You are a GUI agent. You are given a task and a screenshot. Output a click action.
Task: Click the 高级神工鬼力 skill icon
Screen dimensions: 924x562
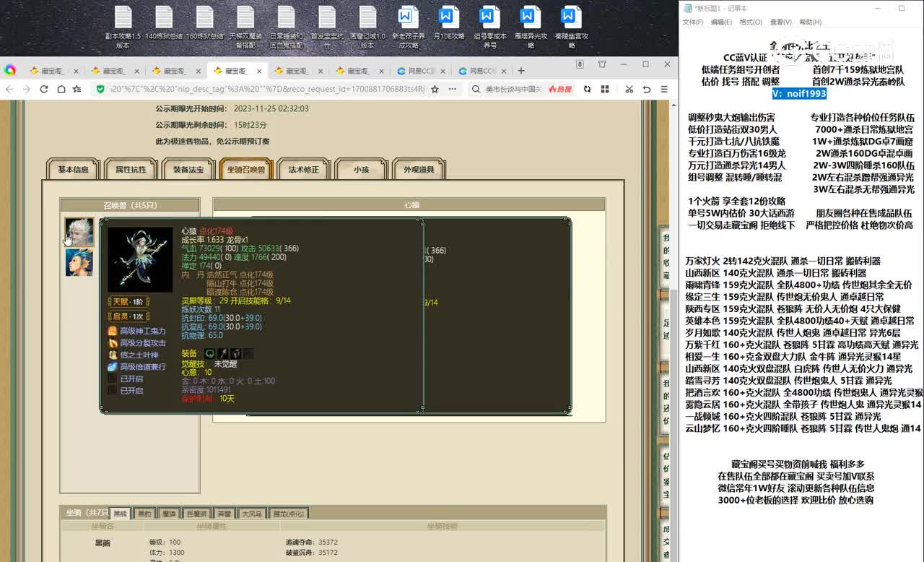[113, 331]
